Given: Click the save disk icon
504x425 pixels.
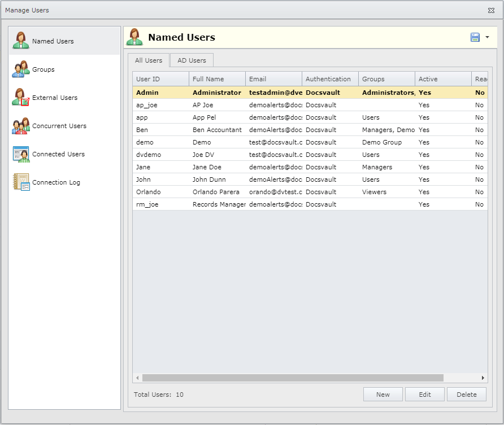Looking at the screenshot, I should [475, 37].
